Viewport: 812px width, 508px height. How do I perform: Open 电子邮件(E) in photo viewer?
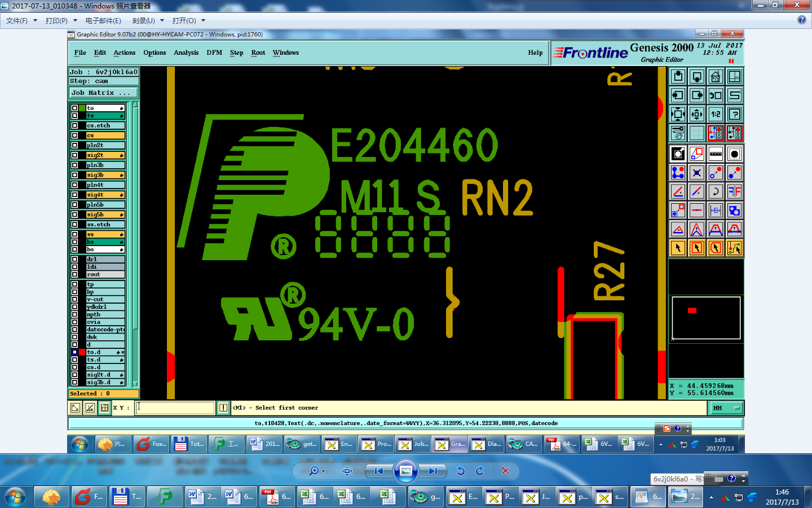103,20
